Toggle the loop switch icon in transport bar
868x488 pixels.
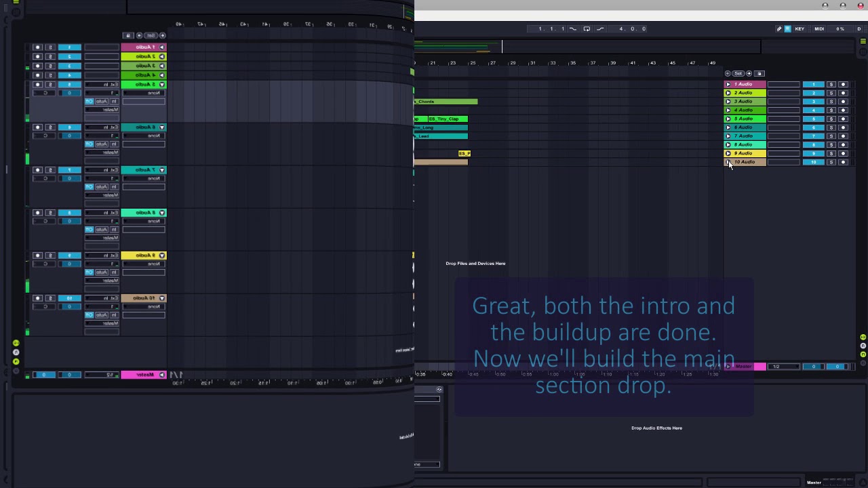click(587, 28)
